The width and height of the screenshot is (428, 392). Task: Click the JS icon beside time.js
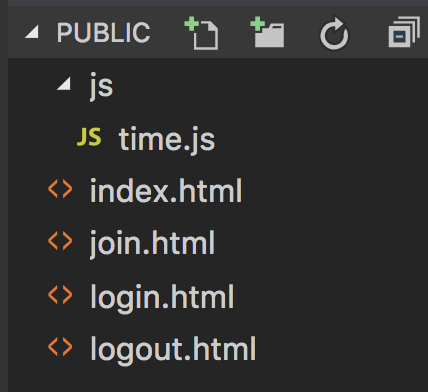pos(89,137)
